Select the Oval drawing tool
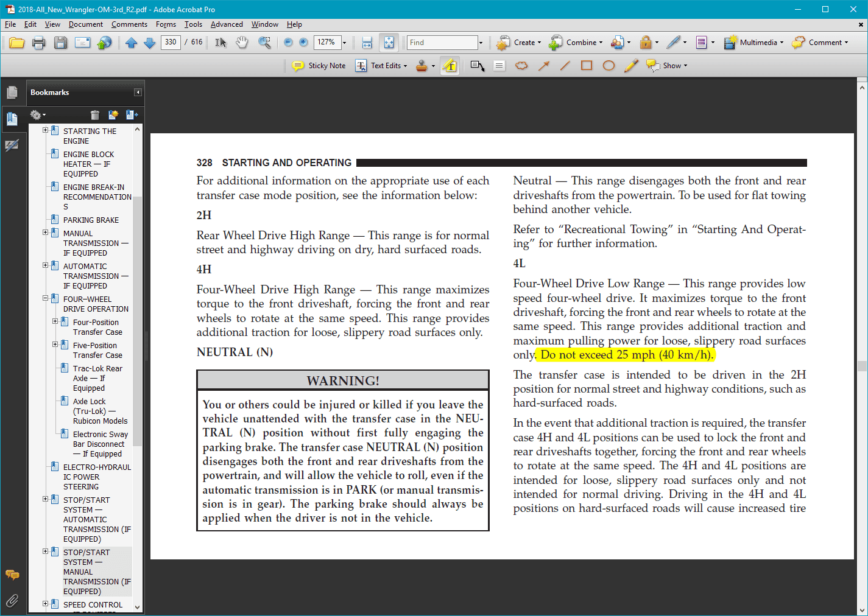868x616 pixels. click(609, 66)
